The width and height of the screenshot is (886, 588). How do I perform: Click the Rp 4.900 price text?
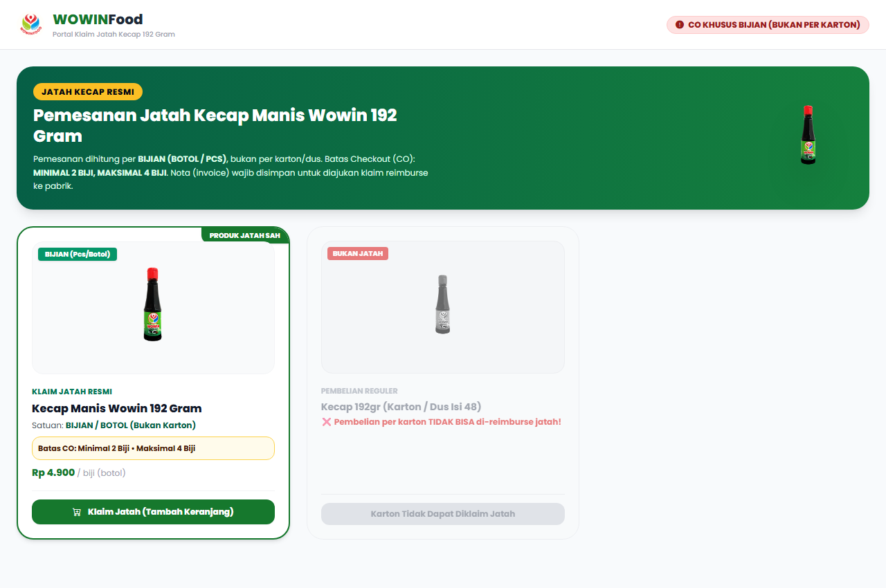click(53, 472)
